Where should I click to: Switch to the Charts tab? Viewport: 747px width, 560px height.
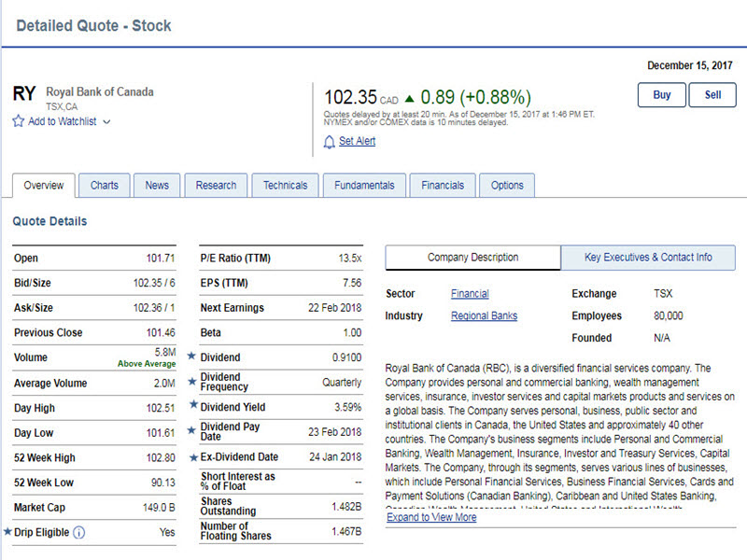pyautogui.click(x=104, y=185)
